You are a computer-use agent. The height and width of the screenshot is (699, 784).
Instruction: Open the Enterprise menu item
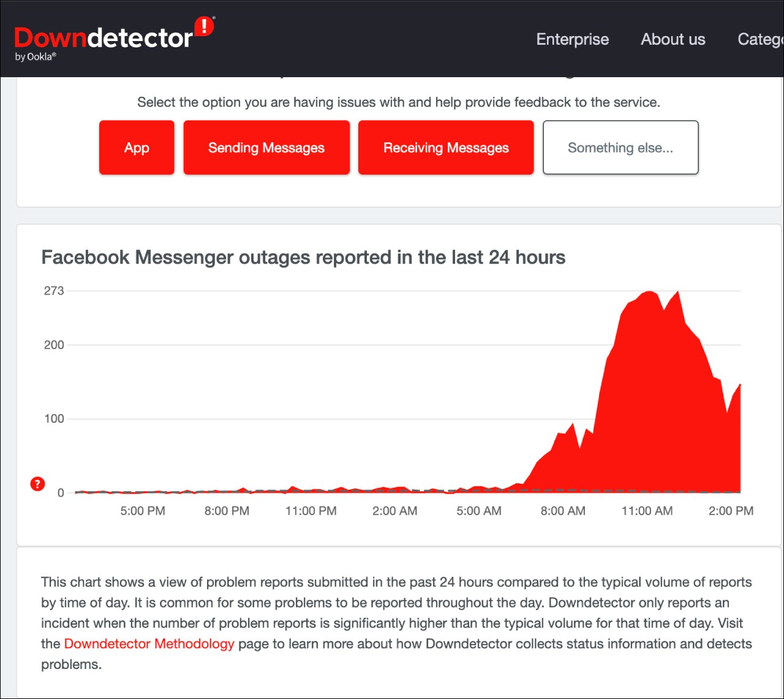click(x=572, y=39)
